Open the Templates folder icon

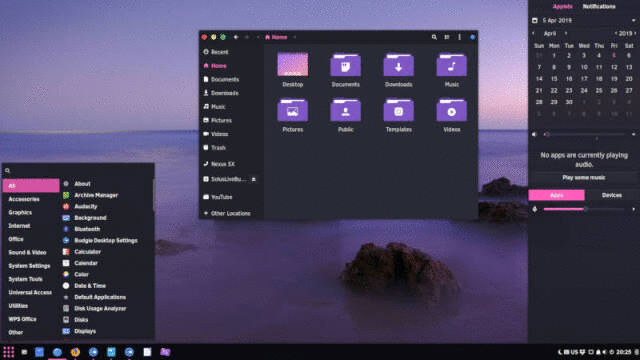398,110
